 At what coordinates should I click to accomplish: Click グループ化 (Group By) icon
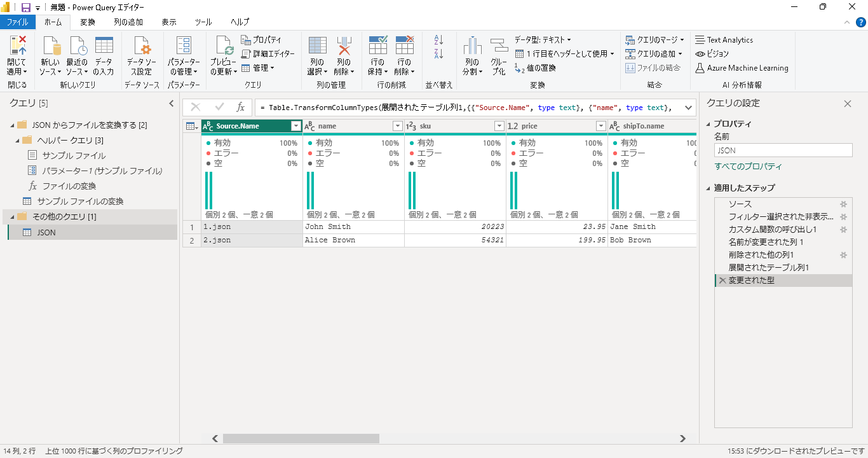tap(499, 45)
